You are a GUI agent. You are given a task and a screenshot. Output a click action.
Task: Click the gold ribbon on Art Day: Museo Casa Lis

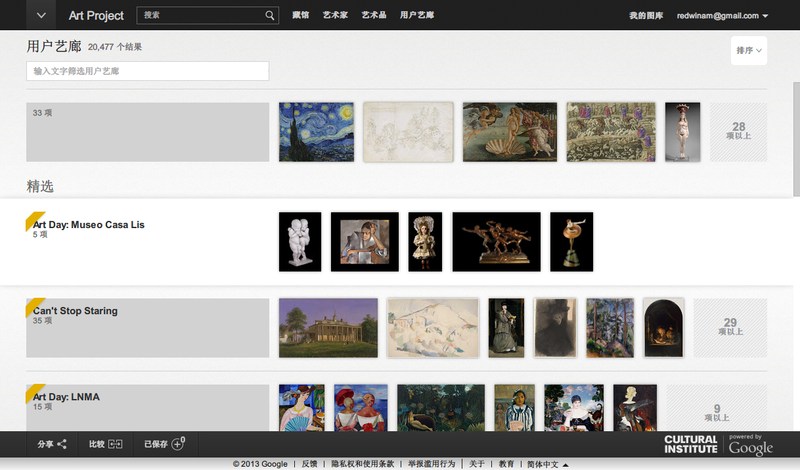pos(35,221)
